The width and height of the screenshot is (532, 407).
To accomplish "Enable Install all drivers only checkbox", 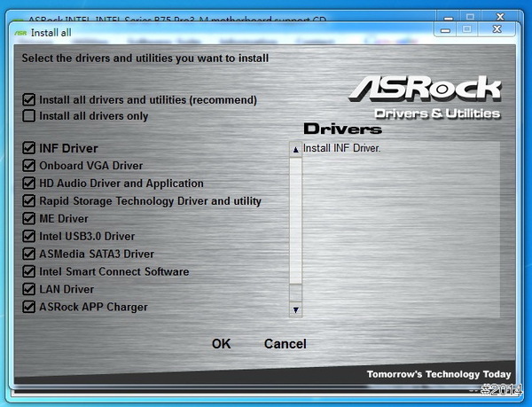I will click(30, 116).
